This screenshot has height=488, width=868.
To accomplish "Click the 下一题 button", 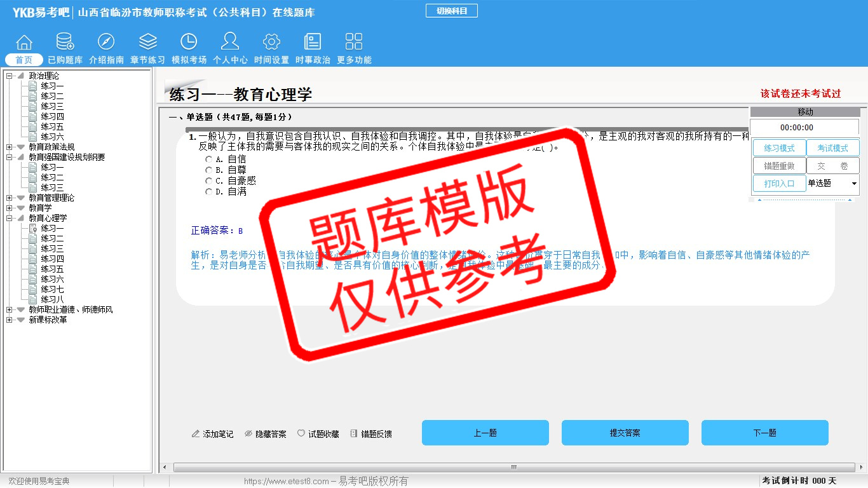I will coord(764,433).
